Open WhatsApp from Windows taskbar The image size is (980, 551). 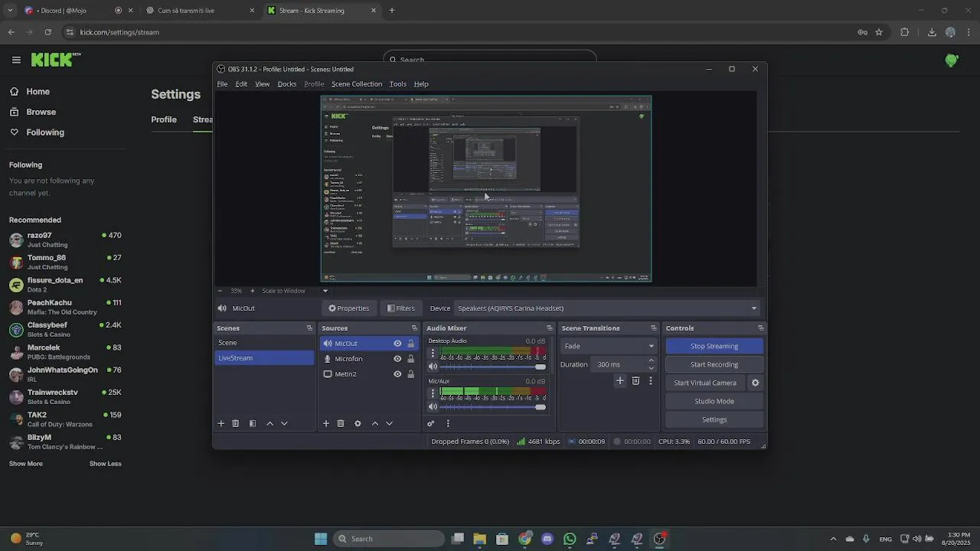point(570,539)
